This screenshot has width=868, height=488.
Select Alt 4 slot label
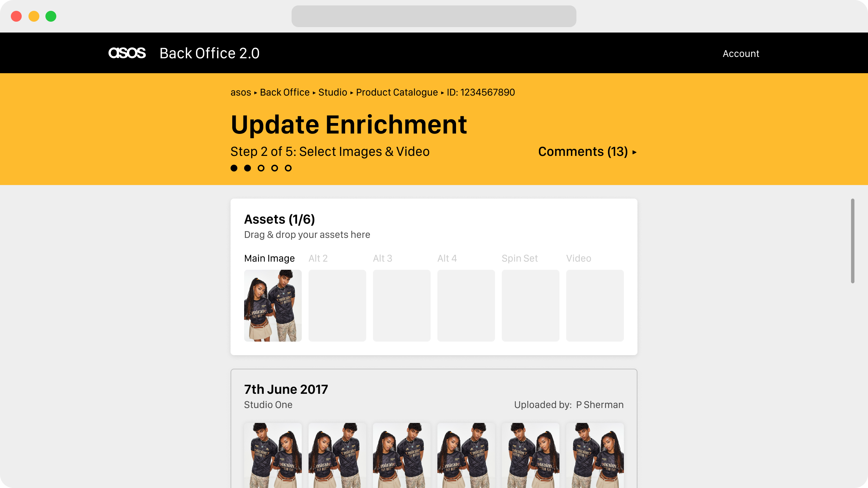447,258
